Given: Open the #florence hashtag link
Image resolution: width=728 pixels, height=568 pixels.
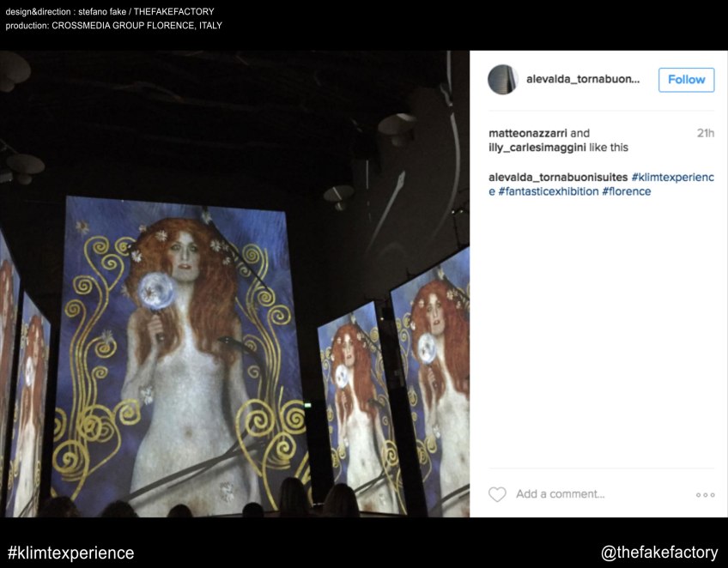Looking at the screenshot, I should coord(627,191).
